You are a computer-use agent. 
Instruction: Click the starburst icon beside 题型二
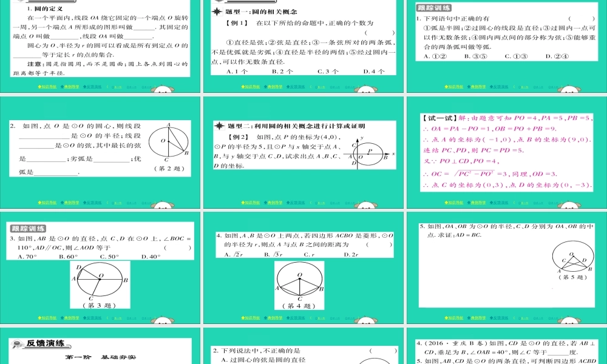tap(220, 126)
